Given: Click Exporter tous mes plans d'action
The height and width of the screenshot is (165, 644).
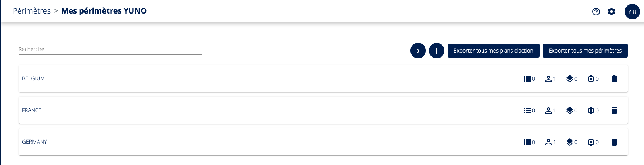Looking at the screenshot, I should 493,51.
